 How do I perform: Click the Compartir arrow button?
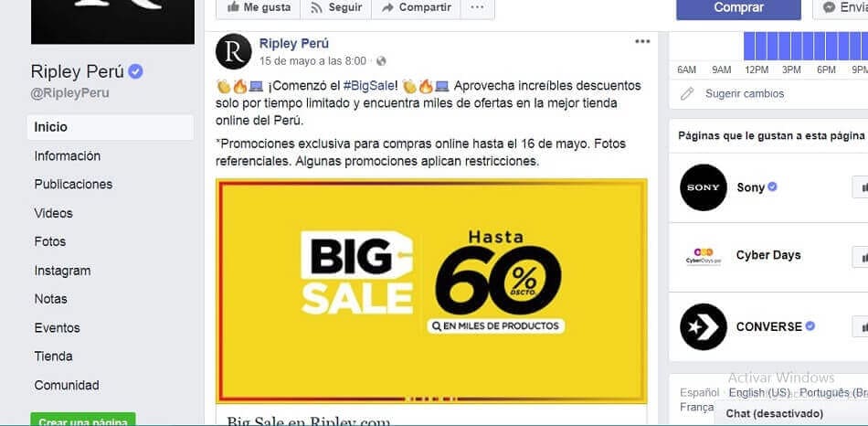pyautogui.click(x=416, y=7)
